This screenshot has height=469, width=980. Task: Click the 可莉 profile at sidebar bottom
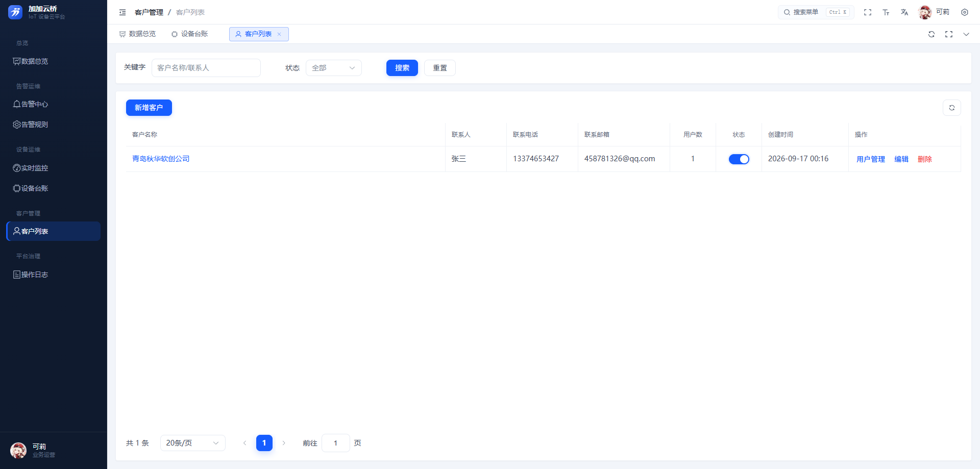coord(54,451)
